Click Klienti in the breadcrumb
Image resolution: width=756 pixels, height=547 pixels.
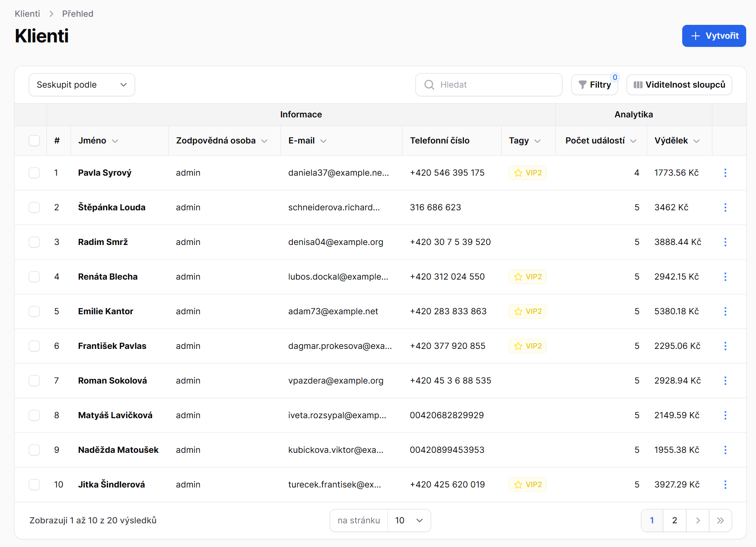point(27,14)
